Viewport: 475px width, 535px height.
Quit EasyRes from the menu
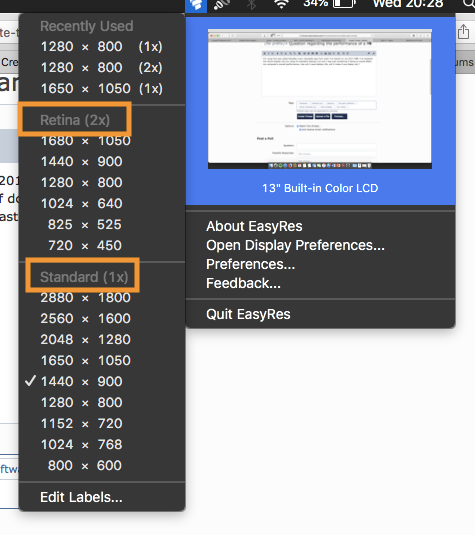pyautogui.click(x=320, y=314)
